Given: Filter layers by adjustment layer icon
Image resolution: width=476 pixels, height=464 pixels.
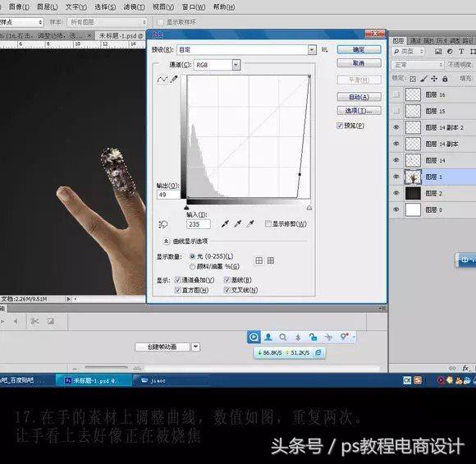Looking at the screenshot, I should (450, 52).
